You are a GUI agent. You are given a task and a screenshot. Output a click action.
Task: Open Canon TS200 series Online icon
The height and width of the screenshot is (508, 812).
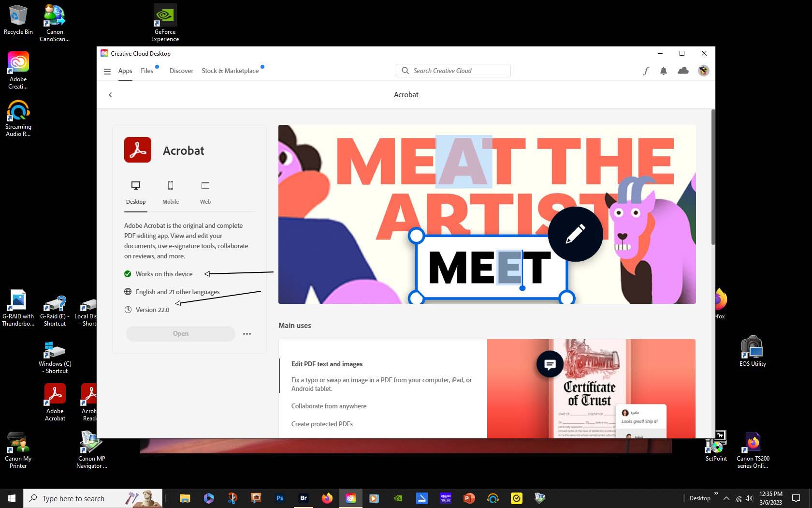(753, 450)
